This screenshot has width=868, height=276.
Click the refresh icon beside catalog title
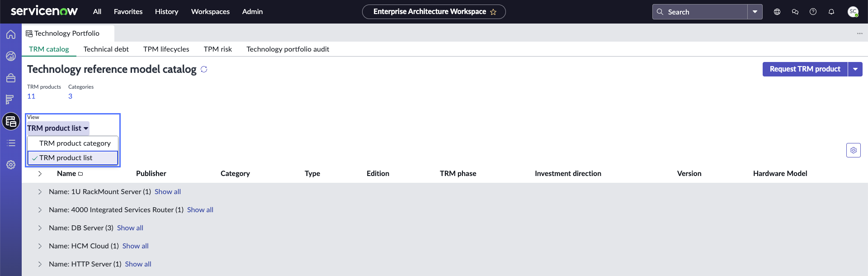pyautogui.click(x=204, y=69)
